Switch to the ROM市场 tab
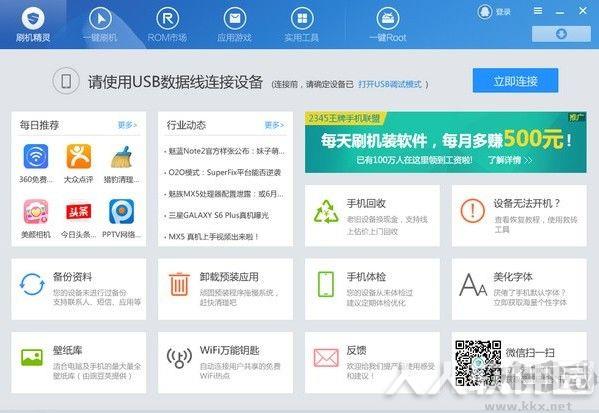This screenshot has height=413, width=599. pyautogui.click(x=167, y=24)
